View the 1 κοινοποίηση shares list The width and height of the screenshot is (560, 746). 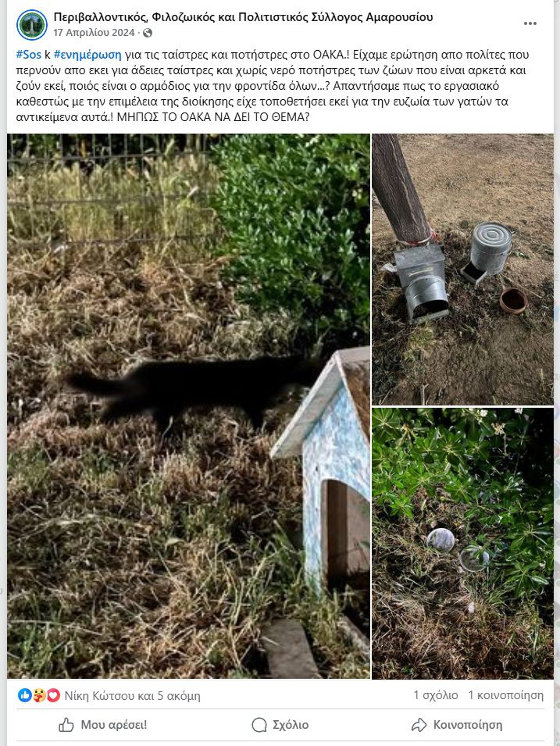pos(506,695)
